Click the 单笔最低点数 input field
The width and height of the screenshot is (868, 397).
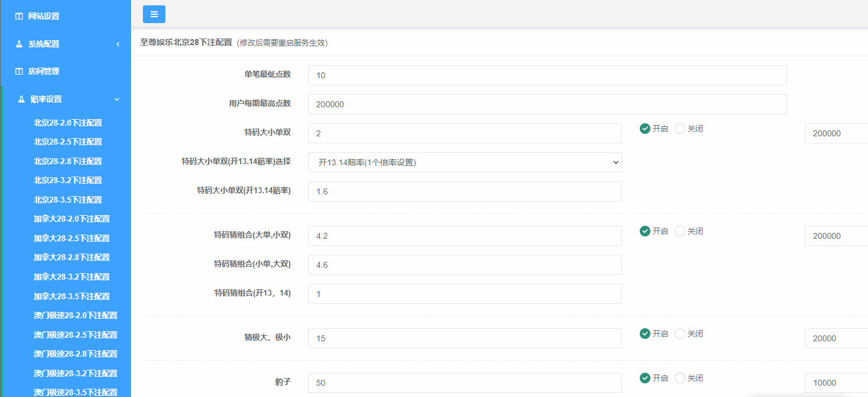pos(547,75)
